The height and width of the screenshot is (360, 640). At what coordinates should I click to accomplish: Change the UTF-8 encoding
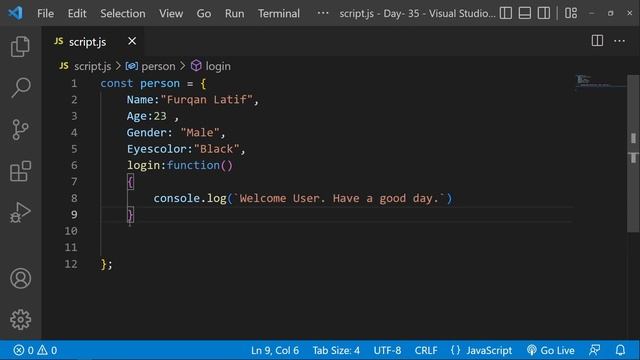387,350
